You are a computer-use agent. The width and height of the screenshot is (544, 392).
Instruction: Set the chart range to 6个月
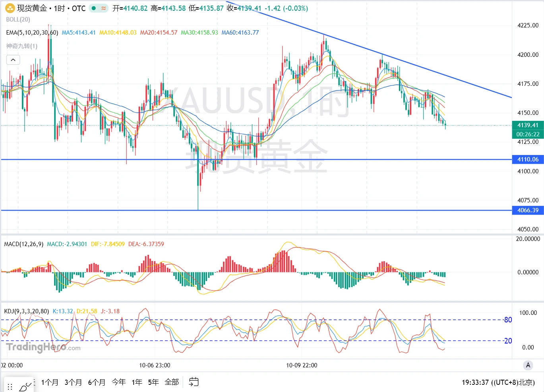[x=97, y=382]
